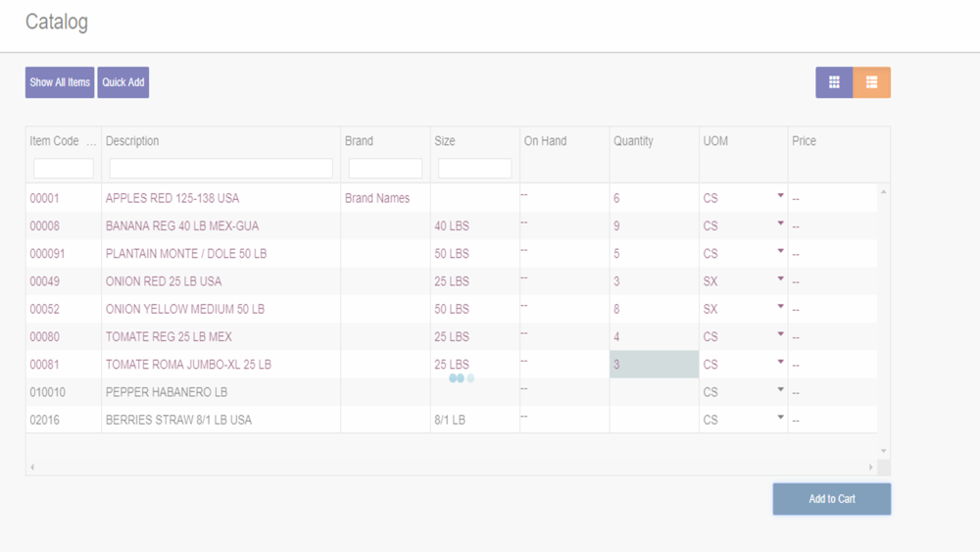Select the BANANA REG 40 LB row

click(x=182, y=226)
